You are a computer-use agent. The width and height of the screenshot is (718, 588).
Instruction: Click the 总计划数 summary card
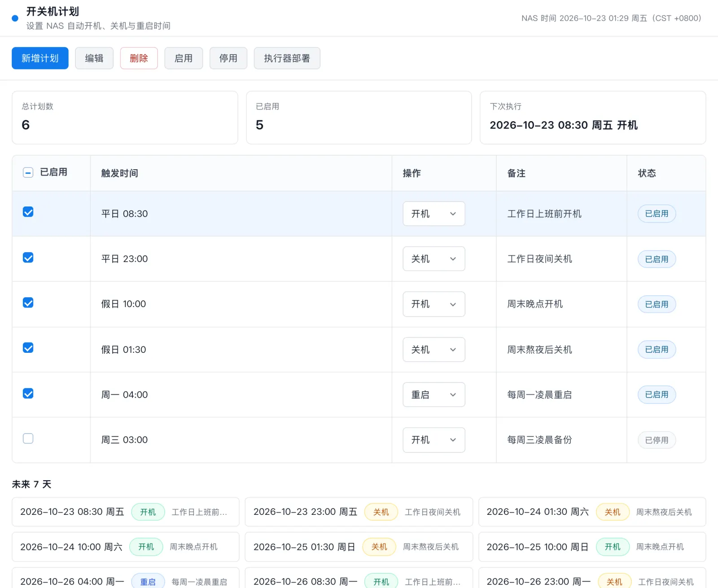[x=125, y=118]
